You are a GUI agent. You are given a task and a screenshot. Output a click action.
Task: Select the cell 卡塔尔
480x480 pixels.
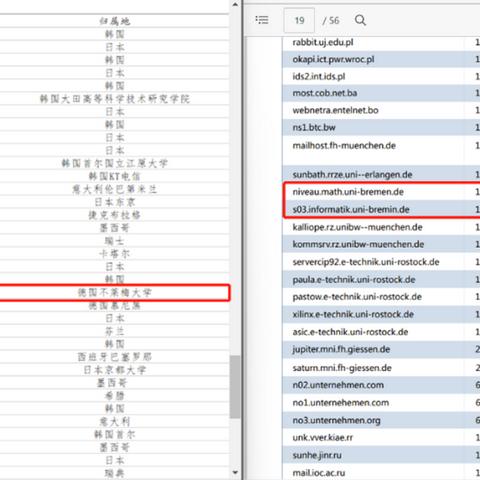click(114, 254)
